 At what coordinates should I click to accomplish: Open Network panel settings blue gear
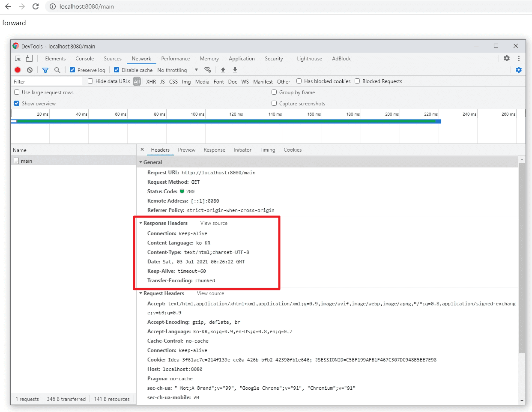click(519, 70)
